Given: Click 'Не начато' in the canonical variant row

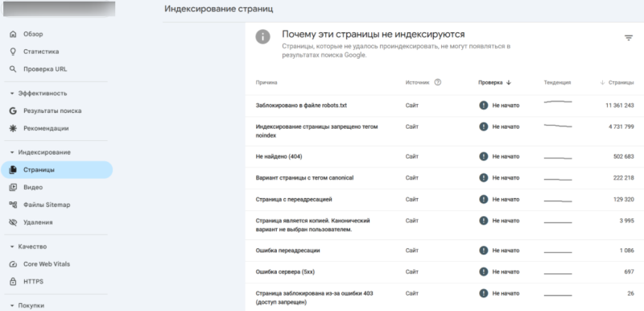Looking at the screenshot, I should pos(506,178).
